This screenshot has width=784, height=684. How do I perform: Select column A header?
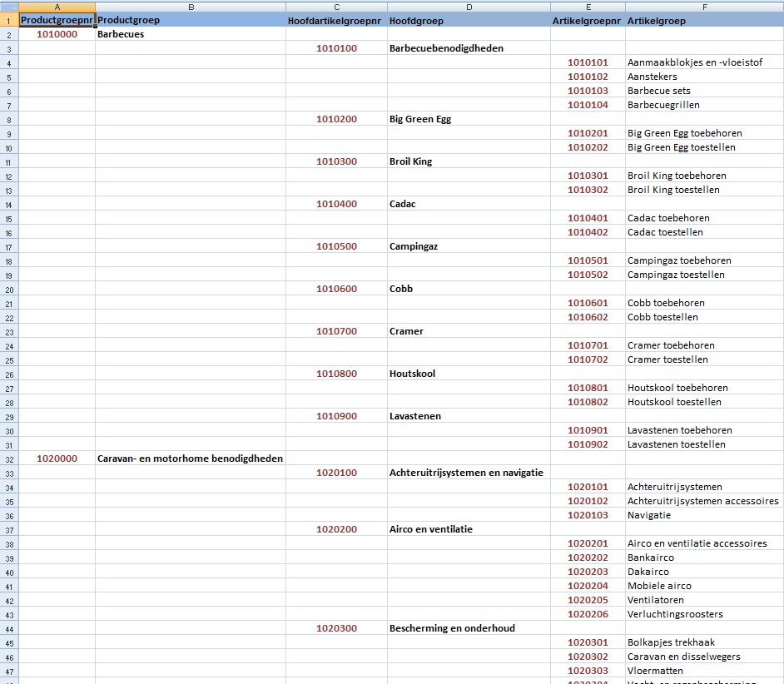(57, 7)
